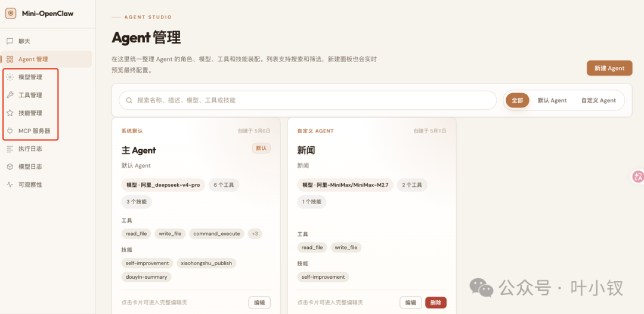Filter by 默认 Agent
Image resolution: width=644 pixels, height=314 pixels.
pos(552,100)
